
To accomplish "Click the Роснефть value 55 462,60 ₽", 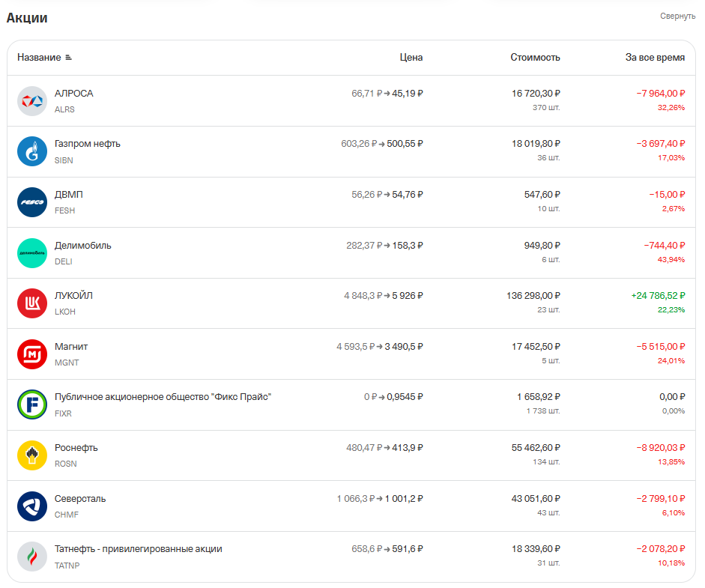I will coord(536,448).
